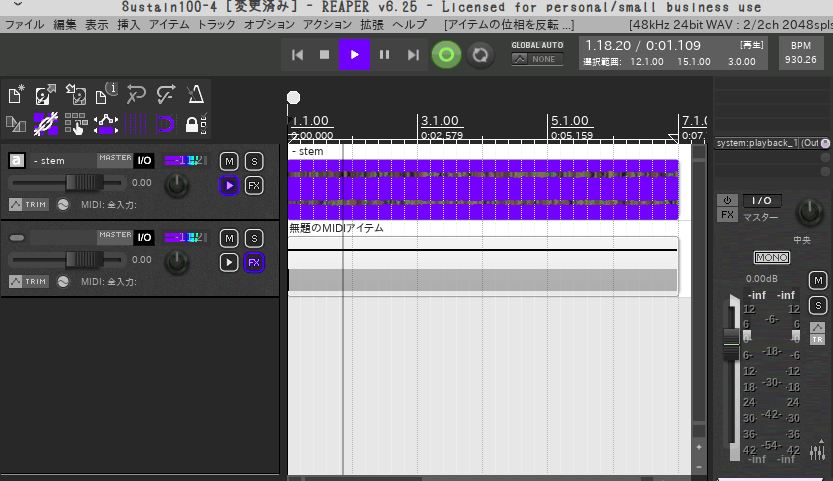
Task: Click the second track volume fader
Action: 84,260
